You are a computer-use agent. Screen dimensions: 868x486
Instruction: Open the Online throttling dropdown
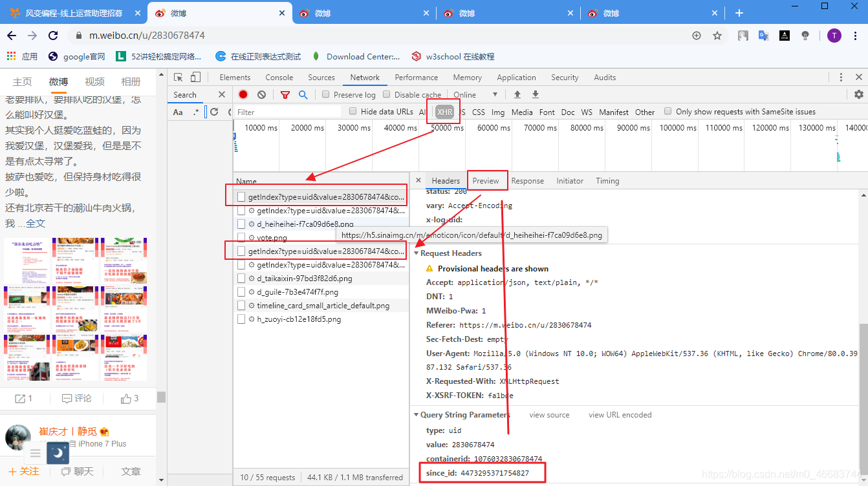pos(475,94)
